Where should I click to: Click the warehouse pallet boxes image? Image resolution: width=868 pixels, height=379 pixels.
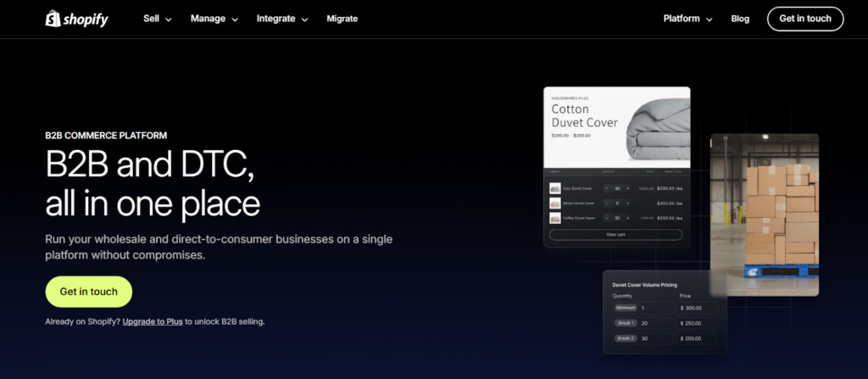(765, 215)
